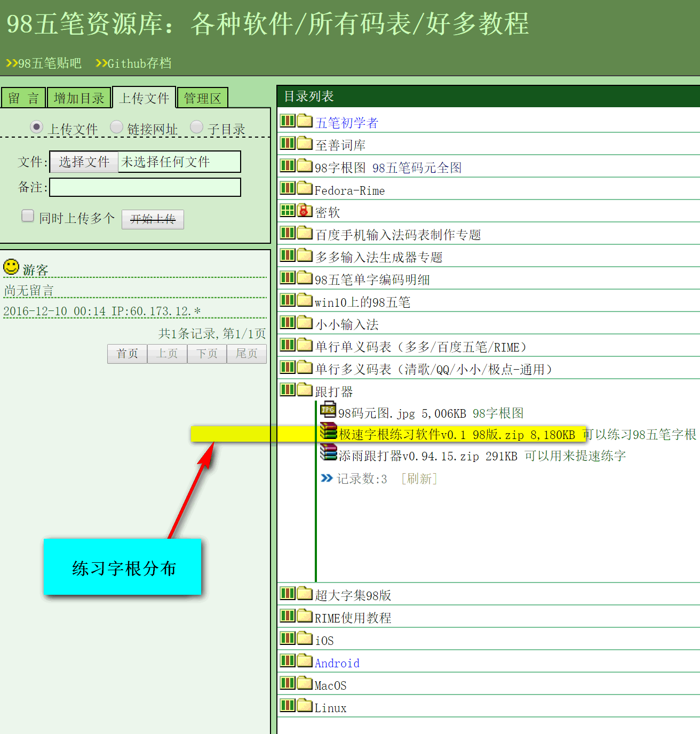Click the folder icon of 五笔初学者
Screen dimensions: 700x734
point(305,121)
